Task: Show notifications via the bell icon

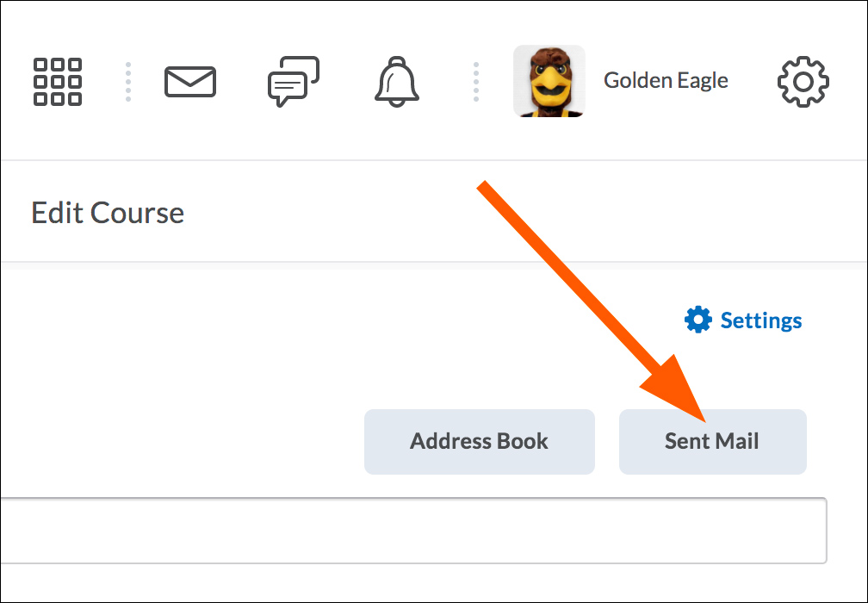Action: click(396, 82)
